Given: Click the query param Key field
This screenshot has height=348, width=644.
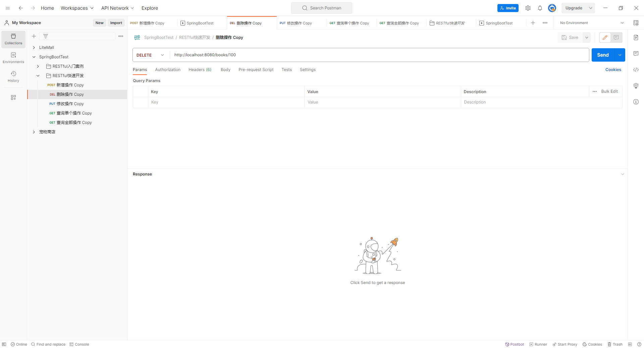Looking at the screenshot, I should pos(226,102).
